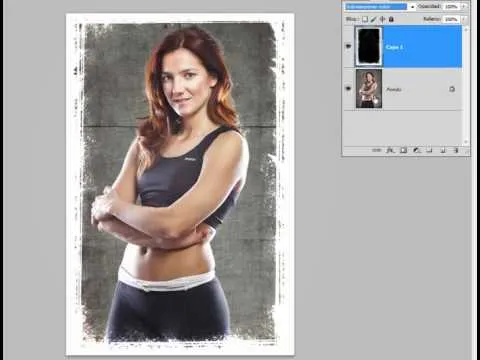Click link layers icon in panel footer
The height and width of the screenshot is (360, 480).
point(376,150)
